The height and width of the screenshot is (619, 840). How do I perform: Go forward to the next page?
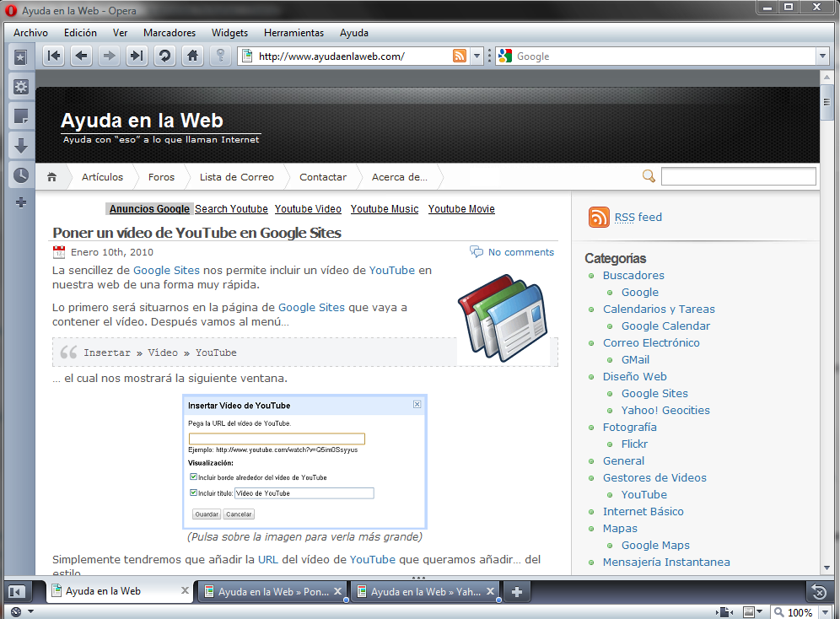(110, 56)
